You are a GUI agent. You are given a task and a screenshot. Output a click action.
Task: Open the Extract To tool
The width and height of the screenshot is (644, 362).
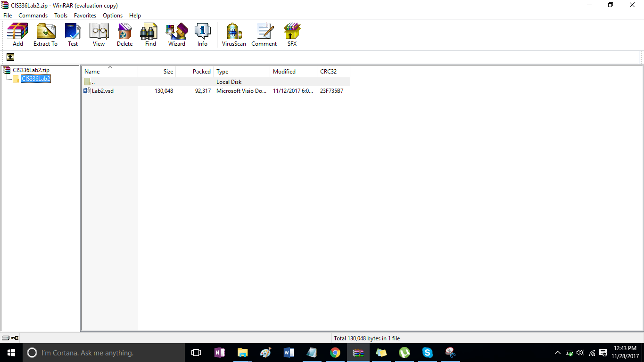coord(45,35)
